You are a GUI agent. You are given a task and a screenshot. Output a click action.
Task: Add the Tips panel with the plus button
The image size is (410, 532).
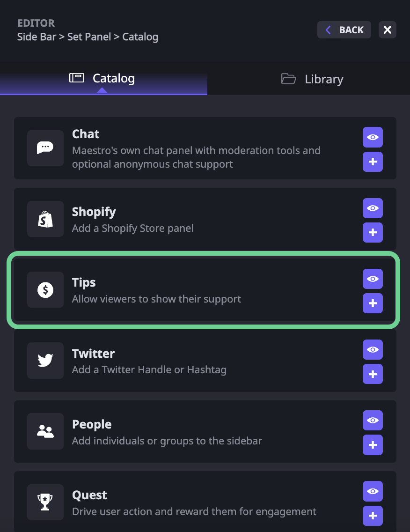click(x=373, y=303)
